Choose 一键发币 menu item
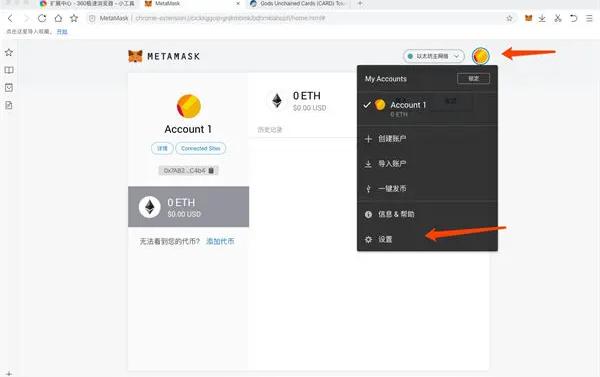Screen dimensions: 600x377 tap(427, 189)
